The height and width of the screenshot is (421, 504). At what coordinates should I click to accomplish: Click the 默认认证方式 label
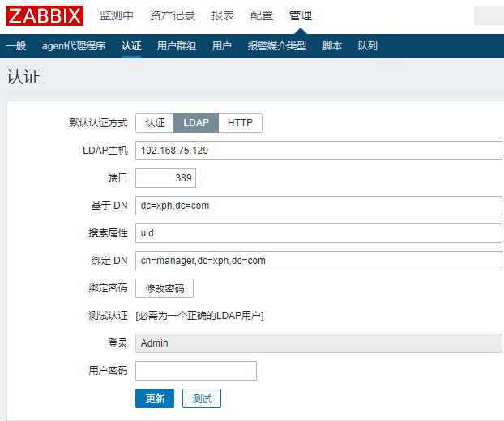coord(98,123)
